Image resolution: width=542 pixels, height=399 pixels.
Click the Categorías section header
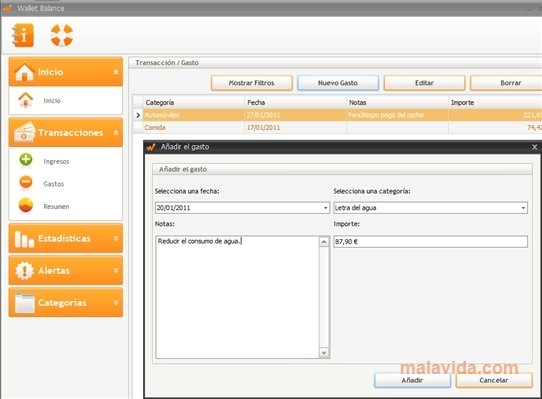click(x=66, y=303)
